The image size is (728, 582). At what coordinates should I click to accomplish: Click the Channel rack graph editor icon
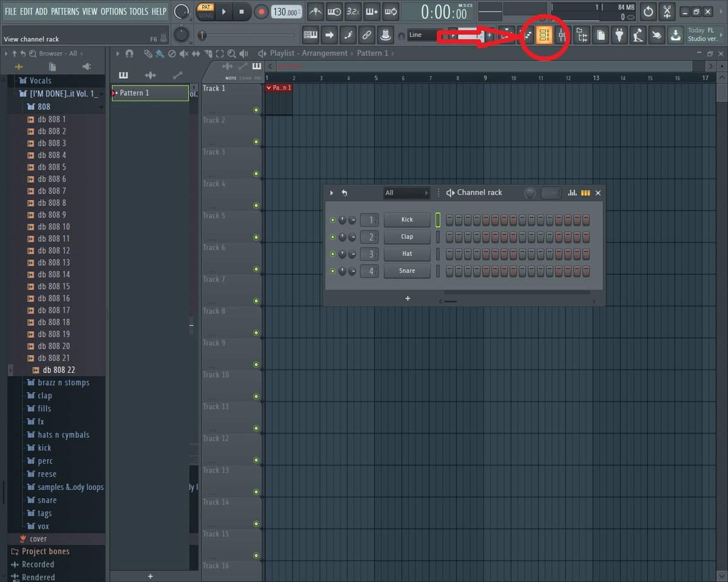click(x=572, y=193)
